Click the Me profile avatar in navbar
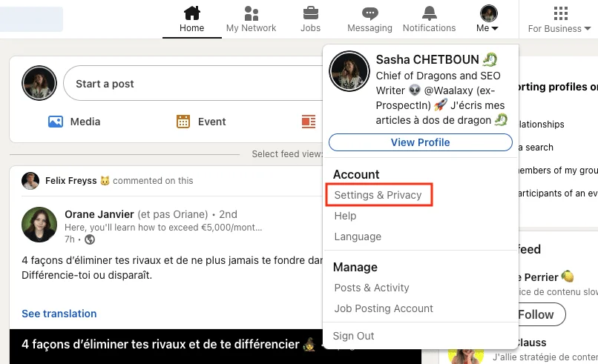 488,13
